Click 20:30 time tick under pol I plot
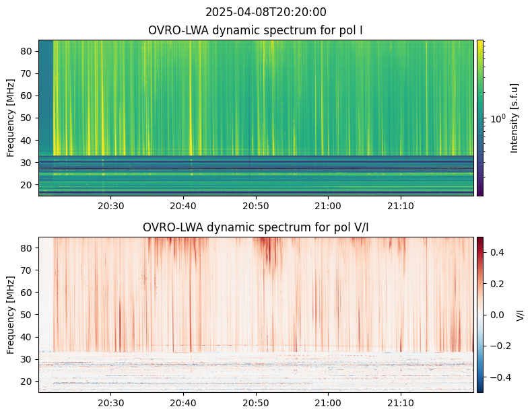The image size is (532, 415). (110, 206)
